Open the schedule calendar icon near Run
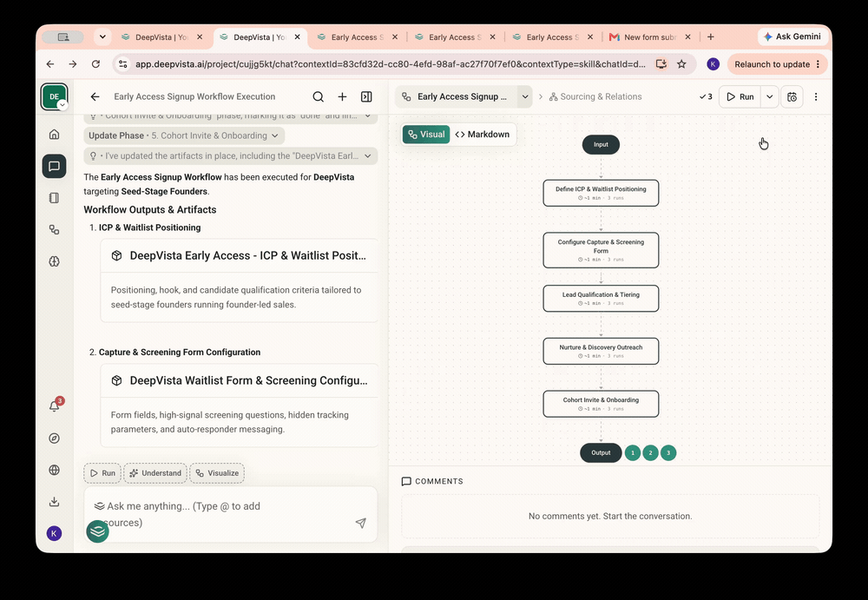868x600 pixels. pyautogui.click(x=792, y=97)
